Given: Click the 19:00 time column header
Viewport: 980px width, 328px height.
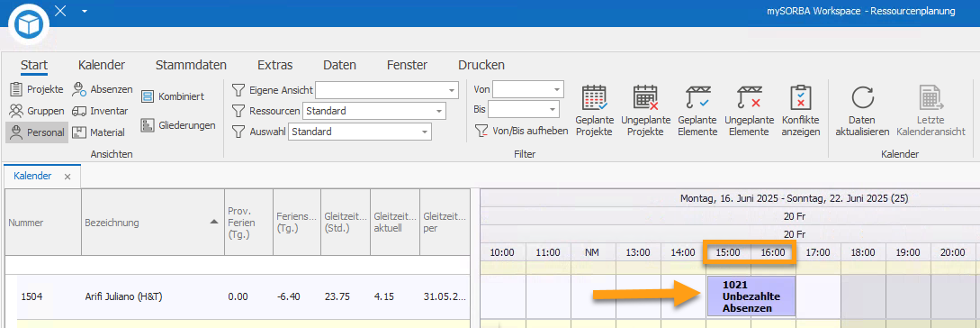Looking at the screenshot, I should click(907, 252).
